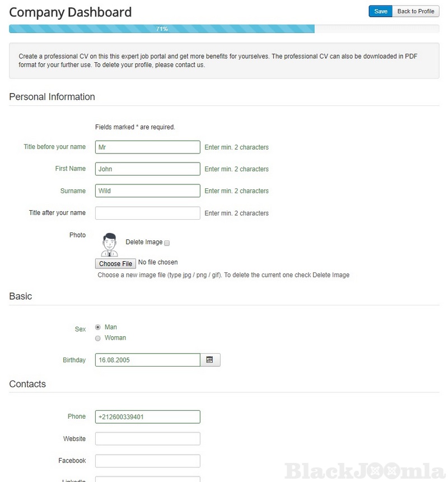This screenshot has height=482, width=448.
Task: Click the Phone number field
Action: [147, 416]
